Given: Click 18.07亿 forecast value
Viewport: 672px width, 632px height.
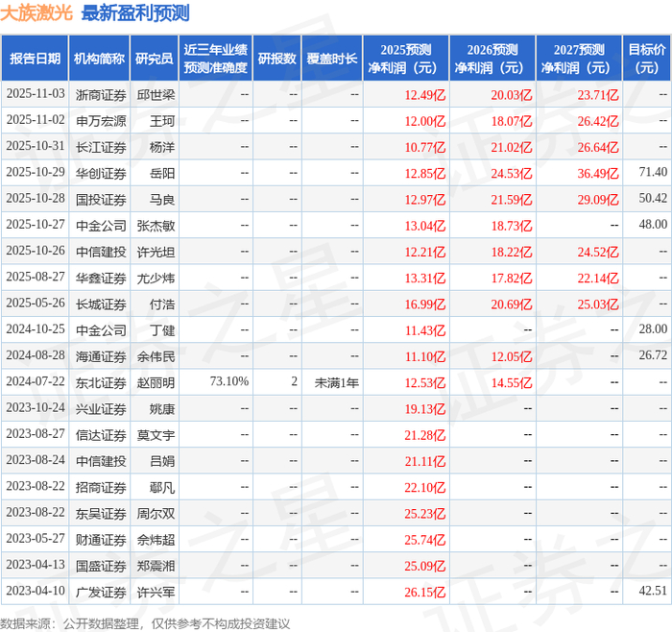Looking at the screenshot, I should pos(512,121).
